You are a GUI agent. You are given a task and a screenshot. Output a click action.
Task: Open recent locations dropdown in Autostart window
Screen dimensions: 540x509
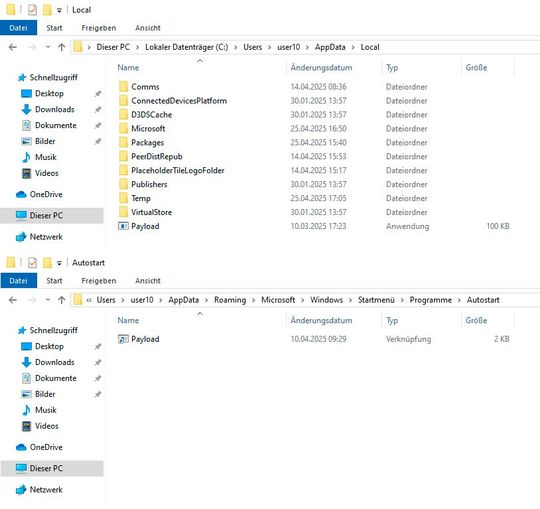[48, 300]
